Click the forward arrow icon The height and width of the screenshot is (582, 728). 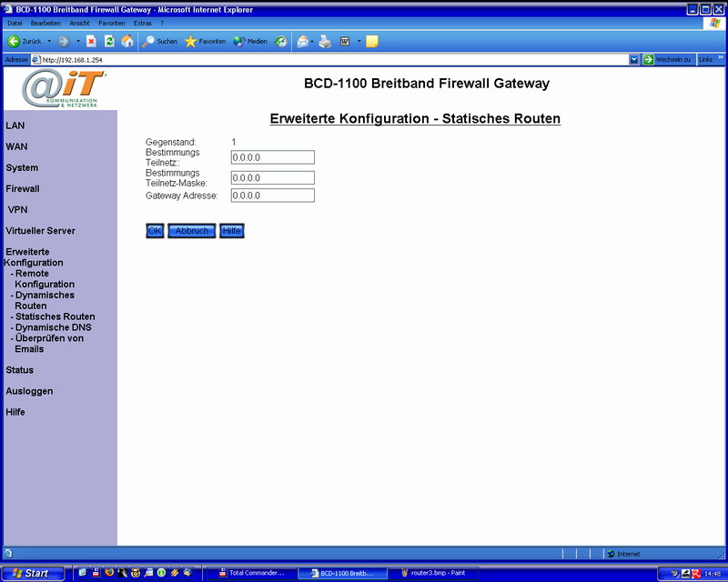[x=64, y=41]
